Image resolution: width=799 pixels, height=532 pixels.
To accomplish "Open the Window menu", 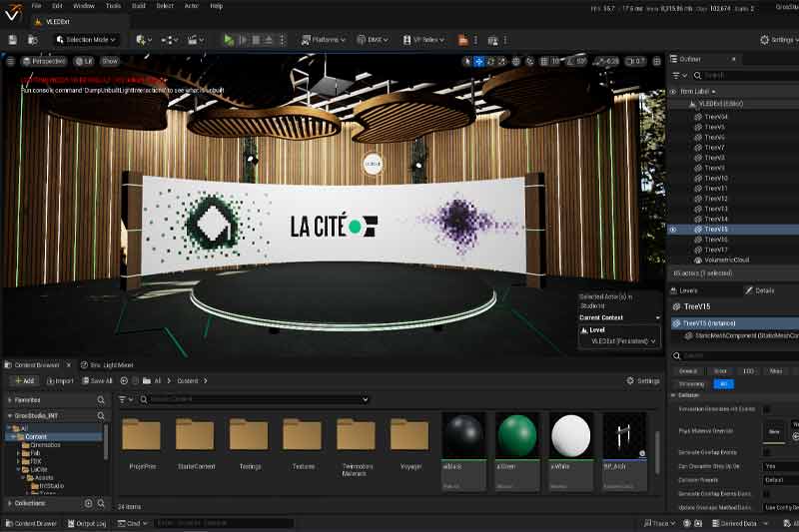I will coord(84,6).
